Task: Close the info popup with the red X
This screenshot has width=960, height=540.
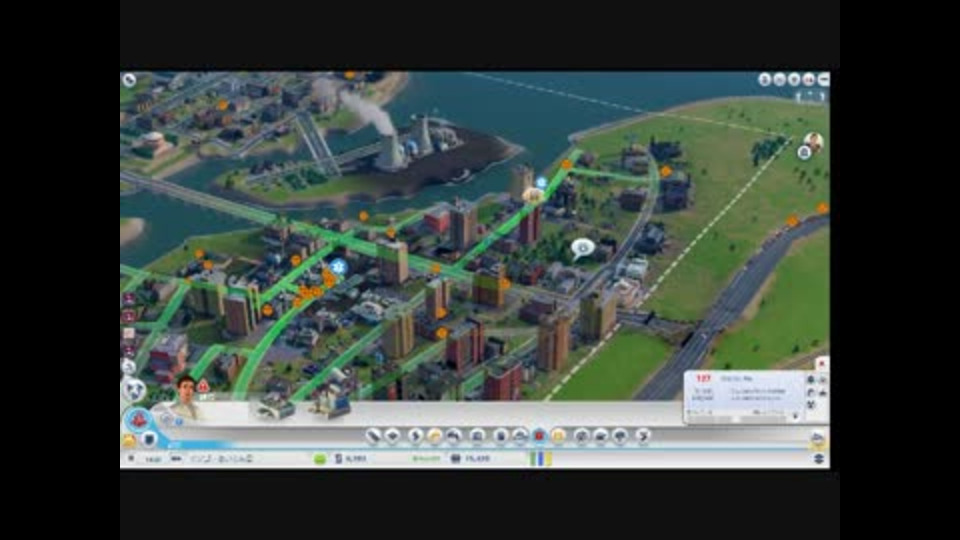Action: tap(822, 364)
